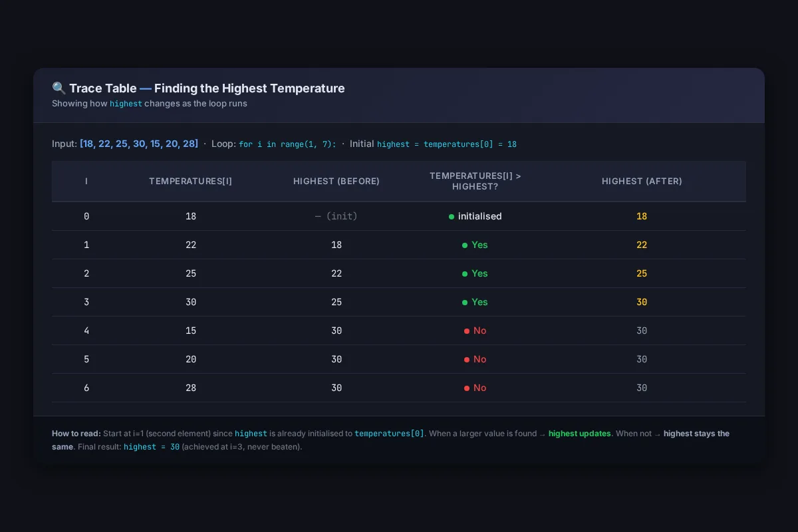Click the magnifying glass icon in title
Image resolution: width=798 pixels, height=532 pixels.
[59, 88]
